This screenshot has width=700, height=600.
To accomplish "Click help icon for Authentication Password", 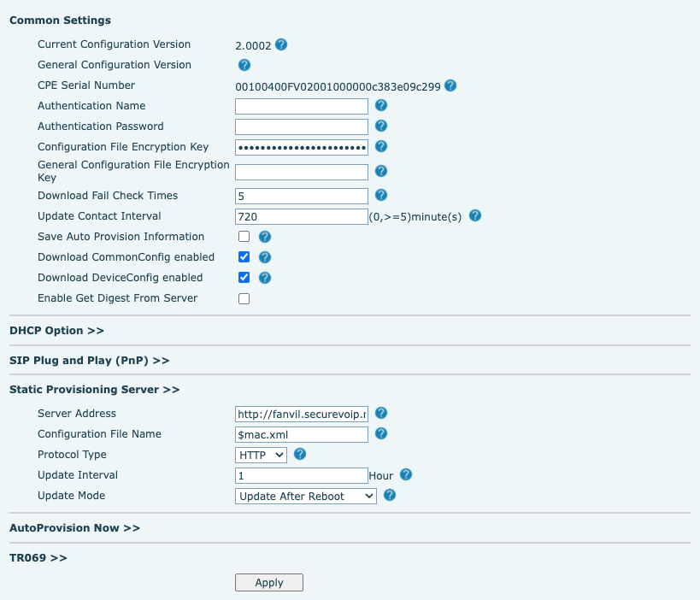I will 381,126.
